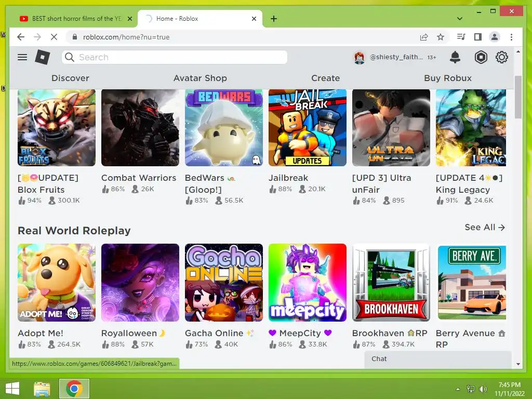Open the Avatar Shop menu item
The height and width of the screenshot is (399, 532).
200,78
